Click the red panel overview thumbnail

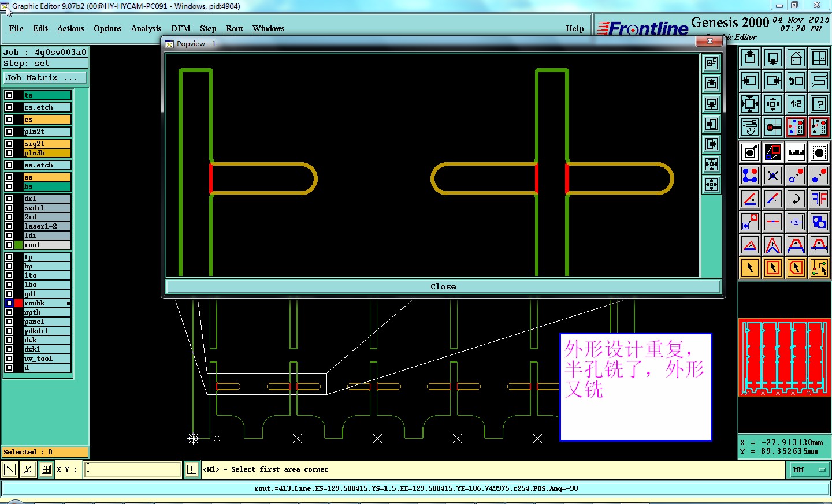[785, 358]
